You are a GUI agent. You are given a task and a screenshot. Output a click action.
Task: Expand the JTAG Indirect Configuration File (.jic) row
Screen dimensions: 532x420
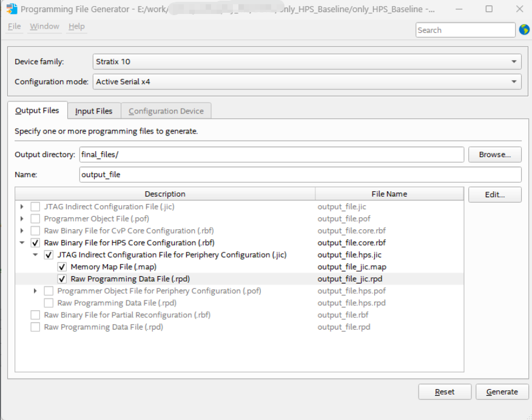[22, 206]
